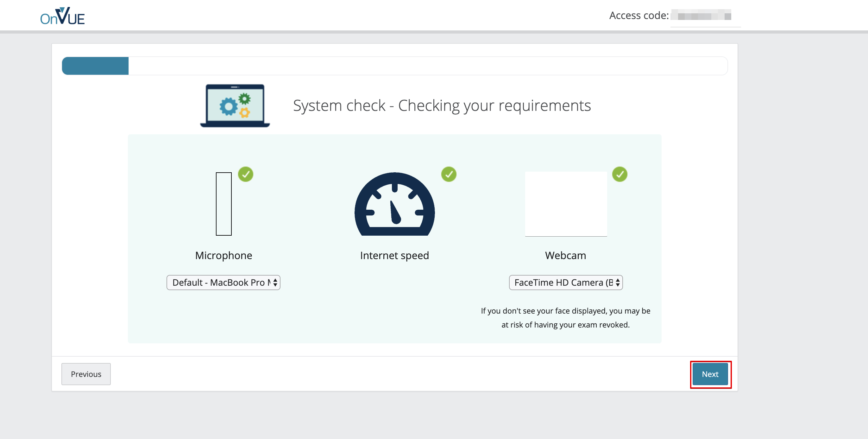Click the Webcam green checkmark
Image resolution: width=868 pixels, height=439 pixels.
[x=619, y=174]
